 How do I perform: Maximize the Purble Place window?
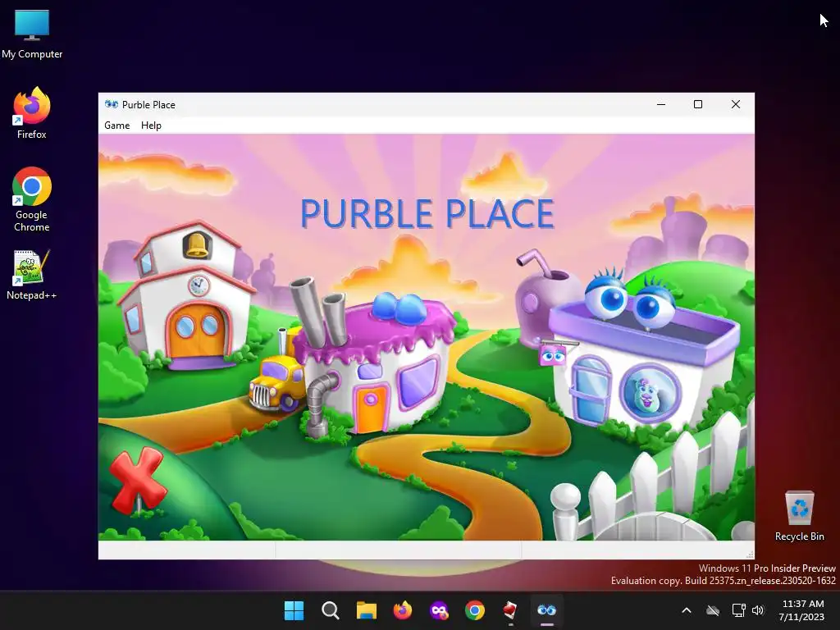tap(698, 104)
